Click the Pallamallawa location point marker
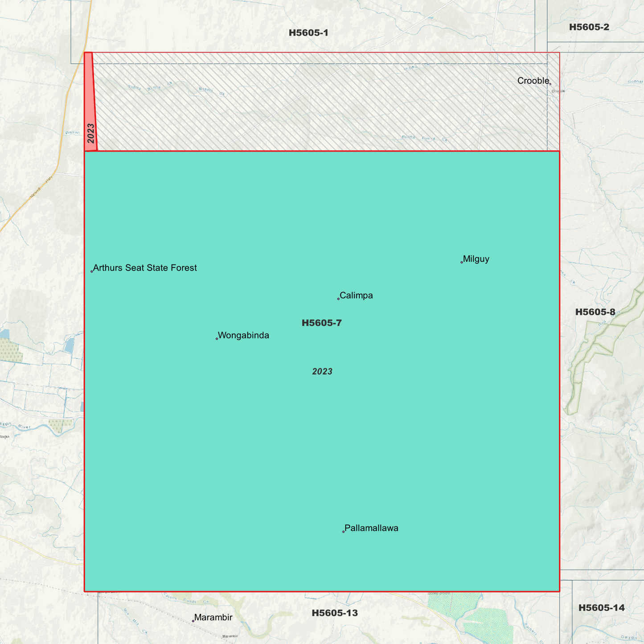 point(343,531)
